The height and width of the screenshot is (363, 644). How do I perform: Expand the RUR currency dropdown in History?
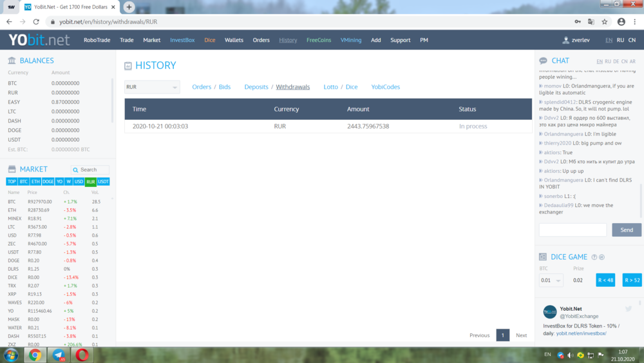point(152,87)
